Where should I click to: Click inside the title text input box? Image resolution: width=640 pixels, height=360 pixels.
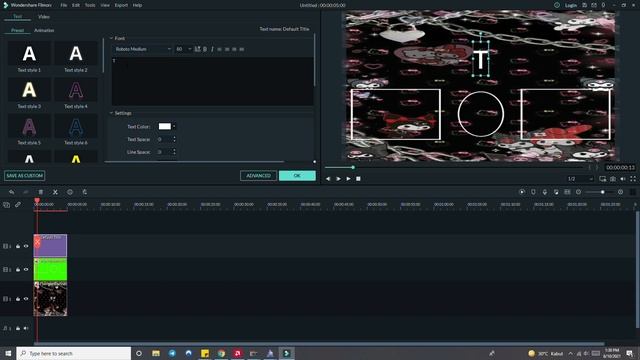213,81
